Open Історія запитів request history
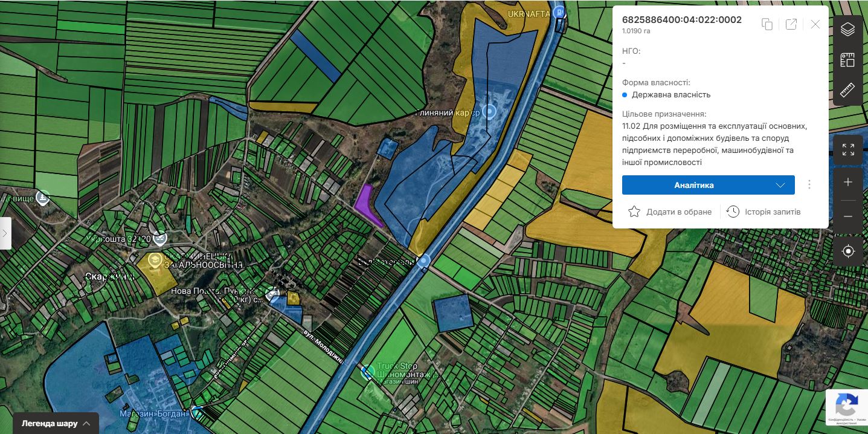 tap(764, 212)
